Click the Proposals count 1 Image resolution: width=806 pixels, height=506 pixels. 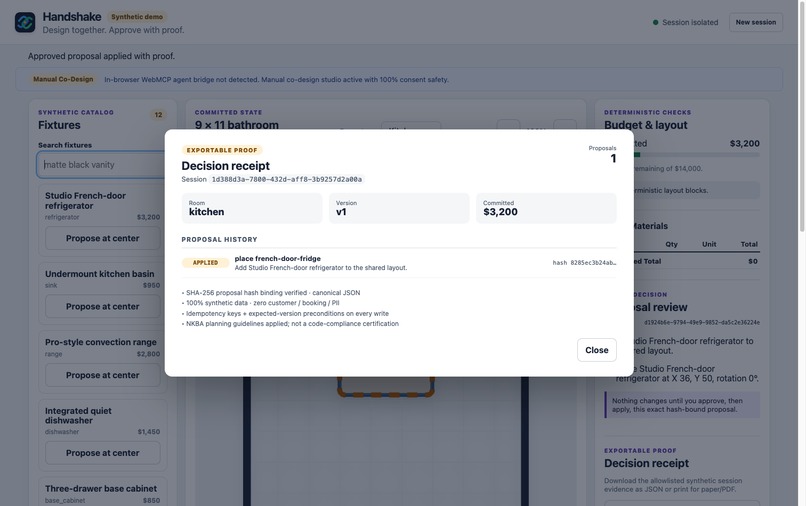[613, 158]
